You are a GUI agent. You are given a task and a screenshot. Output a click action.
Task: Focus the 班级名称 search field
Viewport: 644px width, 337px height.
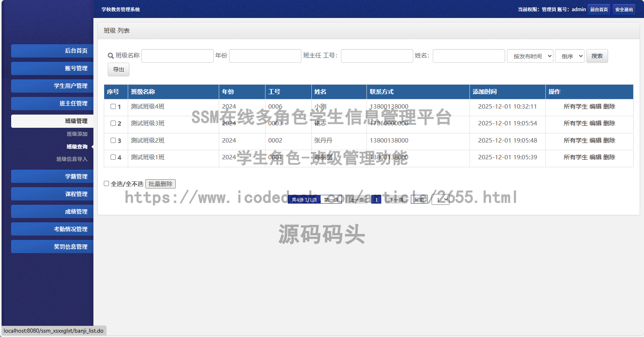pos(177,56)
